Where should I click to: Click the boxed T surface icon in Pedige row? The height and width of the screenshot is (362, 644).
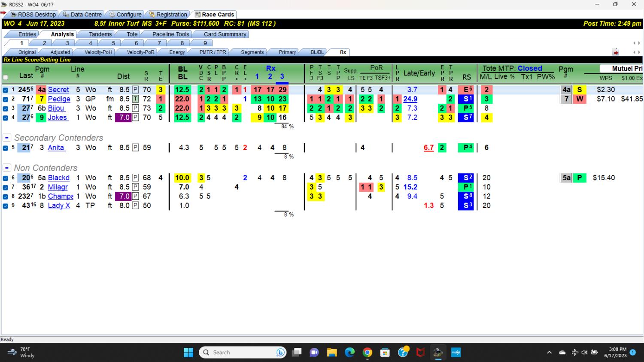point(135,99)
